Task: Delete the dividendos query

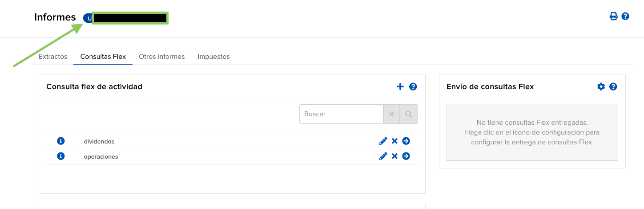Action: point(394,141)
